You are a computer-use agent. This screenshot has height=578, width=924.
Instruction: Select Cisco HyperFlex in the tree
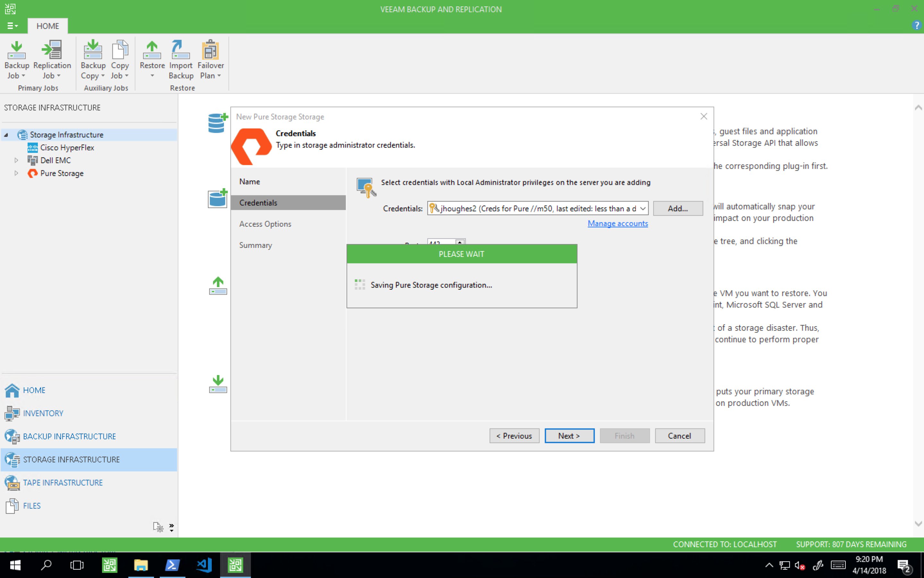click(x=67, y=148)
